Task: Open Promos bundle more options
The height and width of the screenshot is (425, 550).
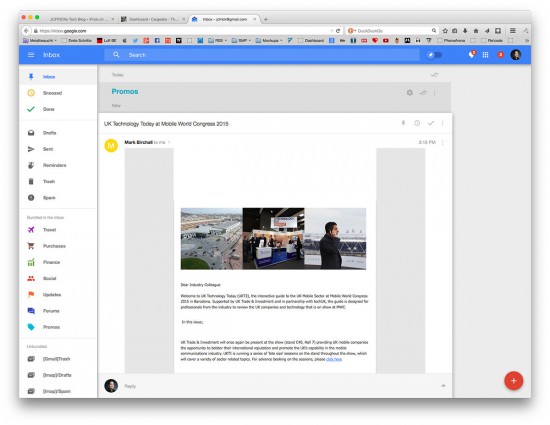Action: (x=435, y=93)
